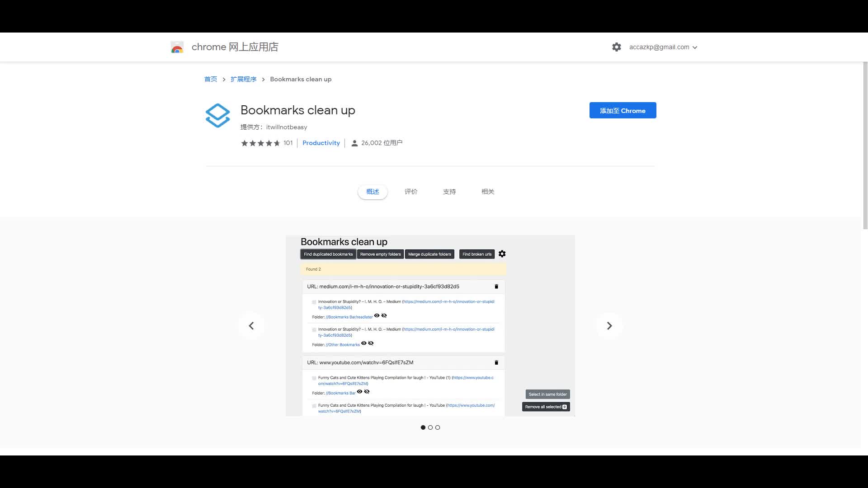Click the trash icon for youtube.com URL

[496, 362]
